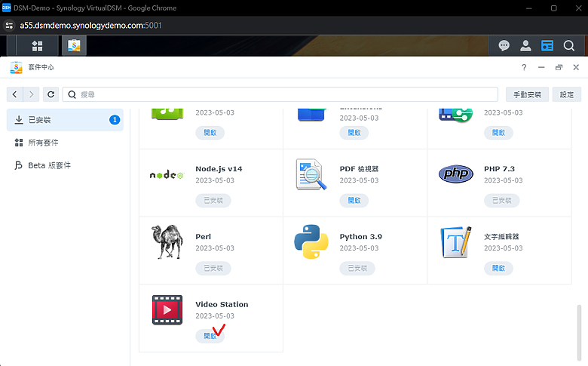588x366 pixels.
Task: Click 已安裝 button under Python 3.9
Action: coord(357,268)
